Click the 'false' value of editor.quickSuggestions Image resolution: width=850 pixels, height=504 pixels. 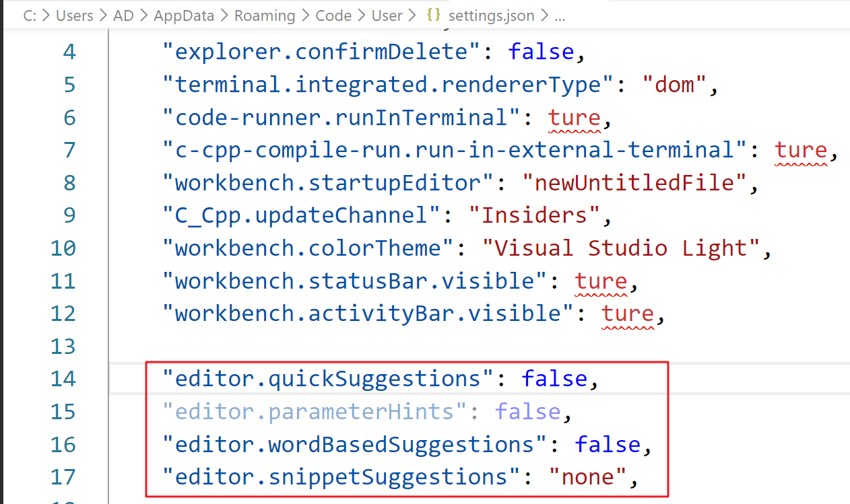pos(554,379)
